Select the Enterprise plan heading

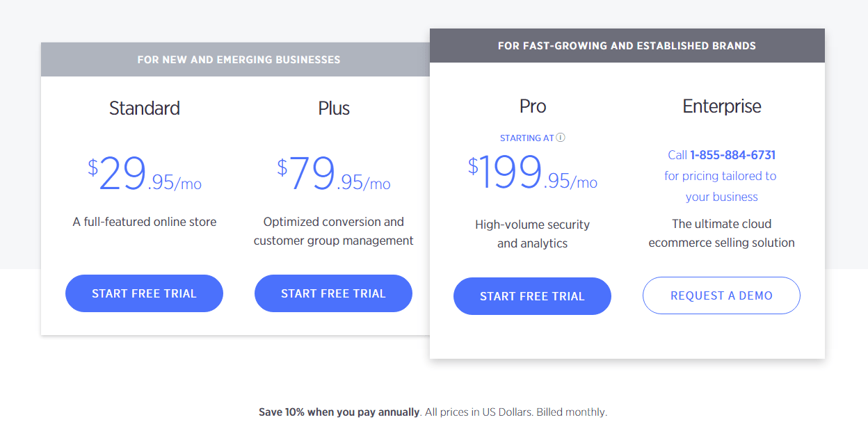pyautogui.click(x=722, y=106)
